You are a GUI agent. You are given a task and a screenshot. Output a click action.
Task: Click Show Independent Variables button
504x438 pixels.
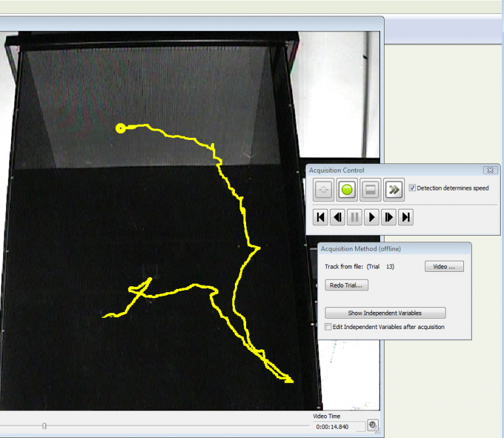coord(385,313)
